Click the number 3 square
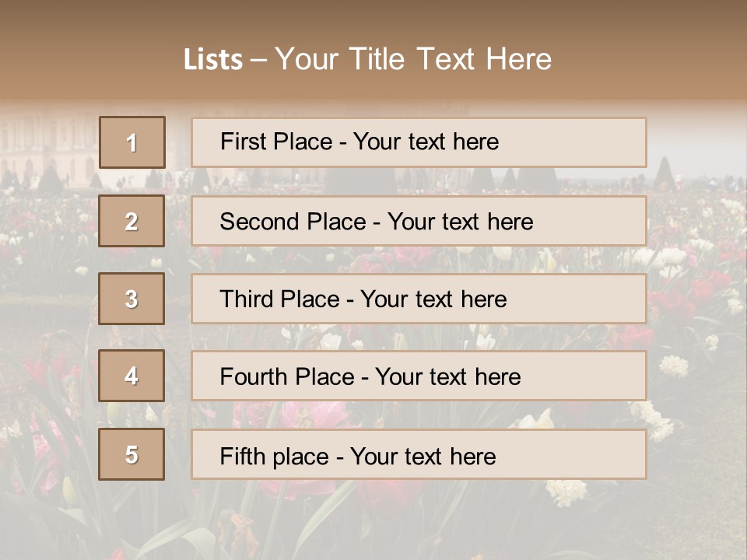747x560 pixels. pos(132,299)
